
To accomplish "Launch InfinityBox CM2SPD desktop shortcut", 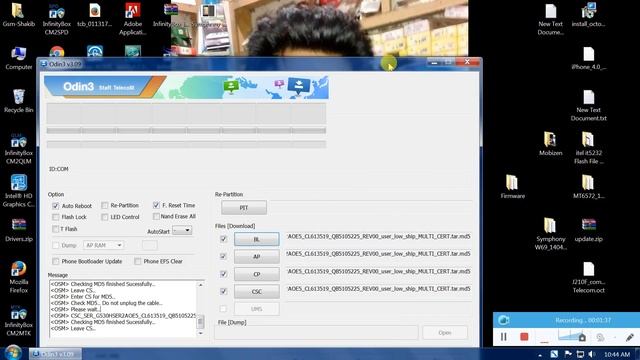I will click(x=56, y=19).
